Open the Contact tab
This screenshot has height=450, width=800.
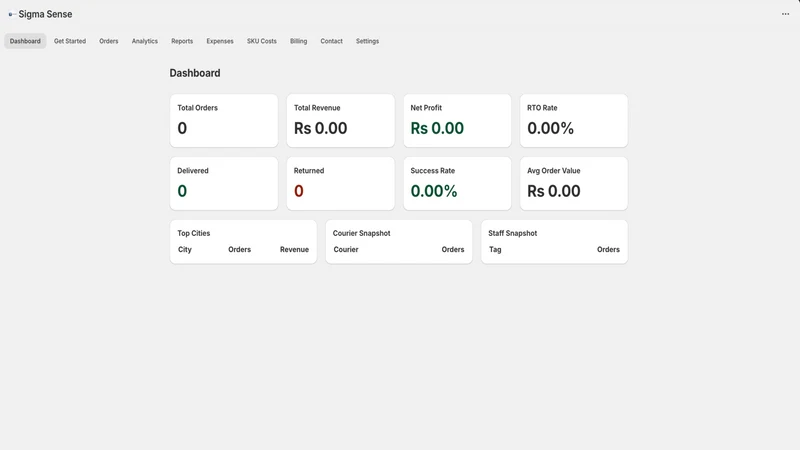332,41
